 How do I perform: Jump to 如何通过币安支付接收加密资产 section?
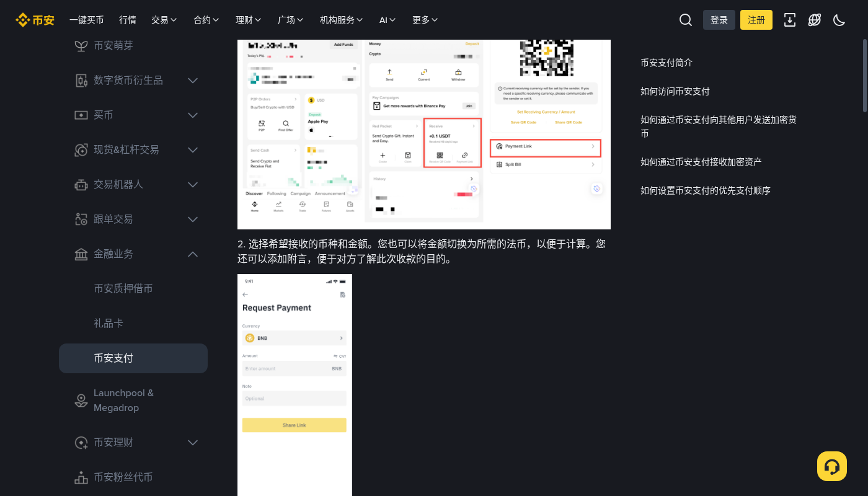[x=701, y=162]
